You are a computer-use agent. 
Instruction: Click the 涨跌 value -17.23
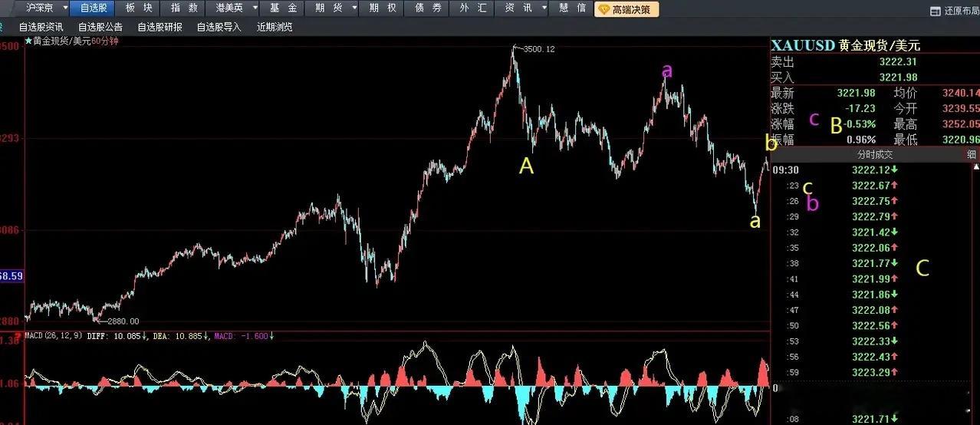click(x=860, y=108)
